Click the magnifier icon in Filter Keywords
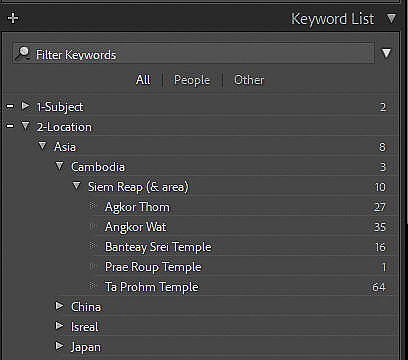This screenshot has width=408, height=360. [x=23, y=53]
